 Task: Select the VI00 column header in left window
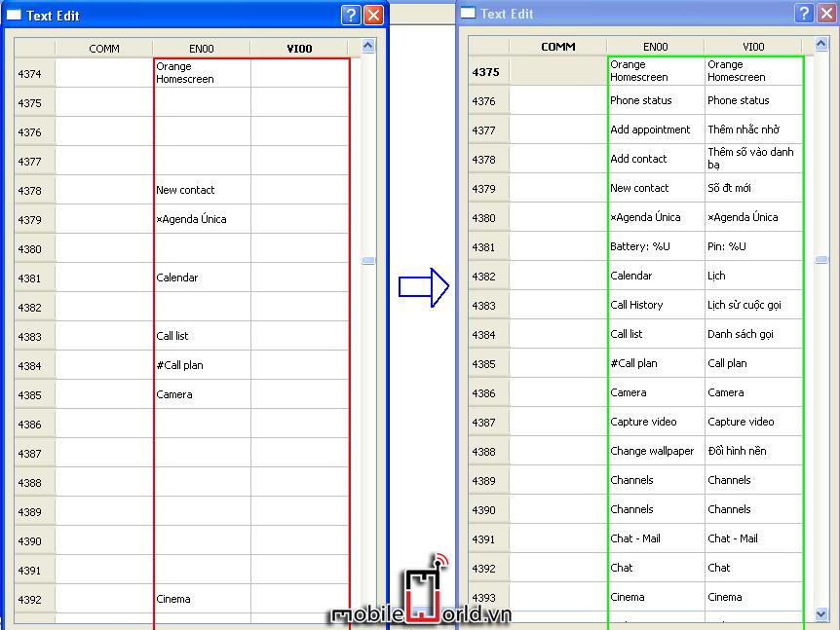(299, 49)
